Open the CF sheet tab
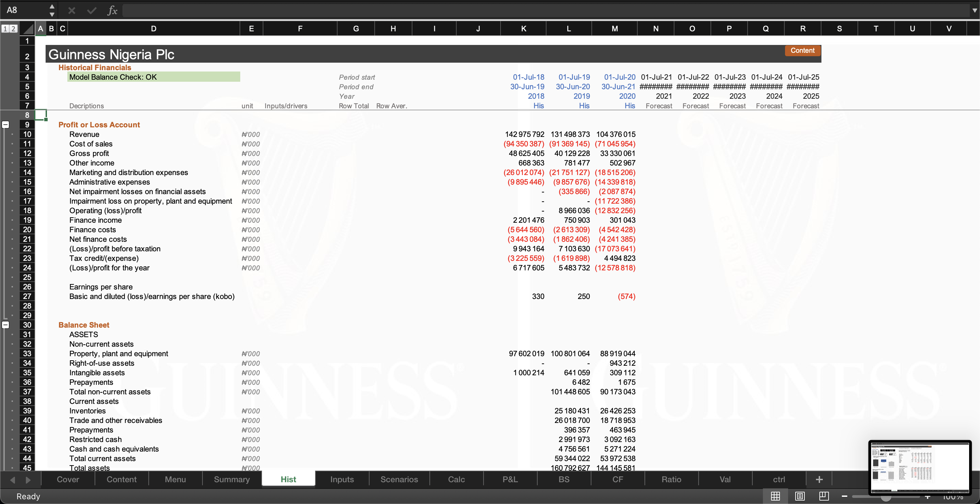980x504 pixels. (x=618, y=479)
